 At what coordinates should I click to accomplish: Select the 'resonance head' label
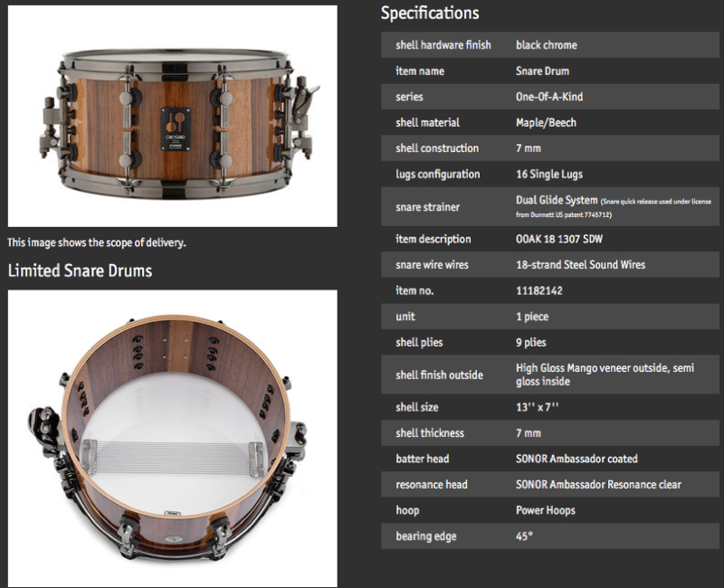[x=432, y=484]
